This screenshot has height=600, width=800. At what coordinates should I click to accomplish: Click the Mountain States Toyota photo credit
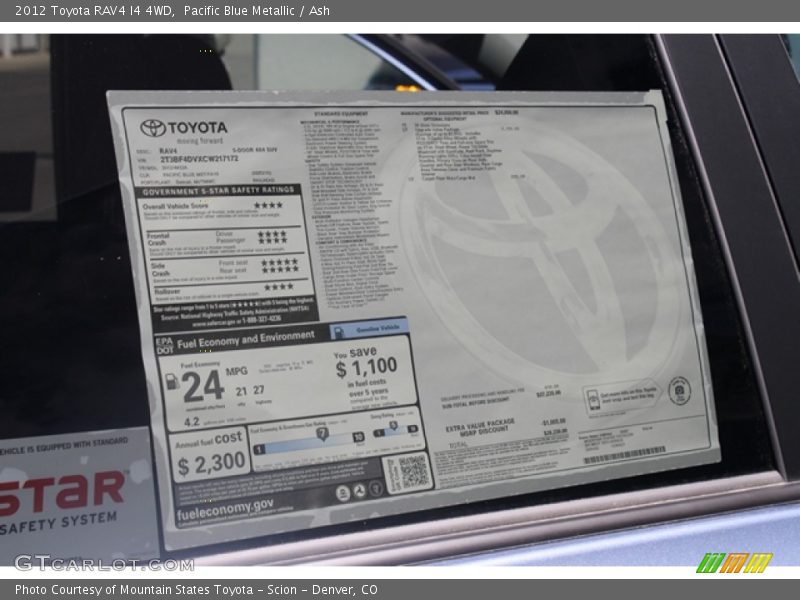(x=196, y=590)
